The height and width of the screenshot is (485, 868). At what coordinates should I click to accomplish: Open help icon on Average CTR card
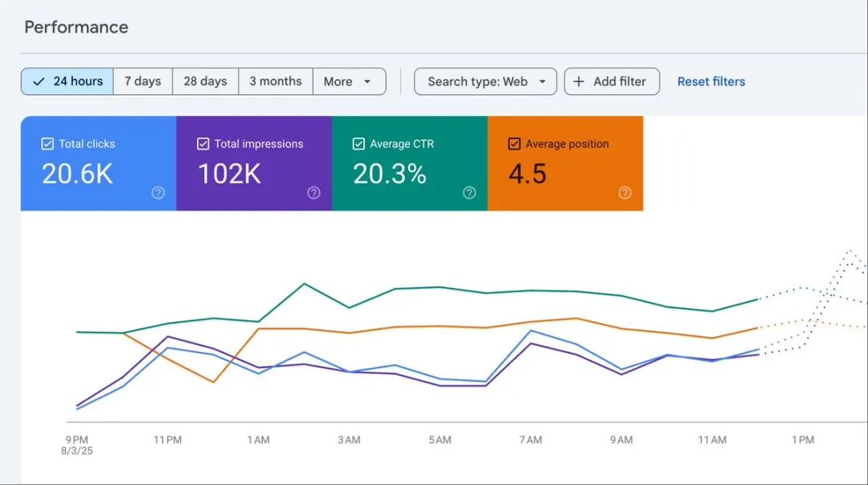pos(469,193)
